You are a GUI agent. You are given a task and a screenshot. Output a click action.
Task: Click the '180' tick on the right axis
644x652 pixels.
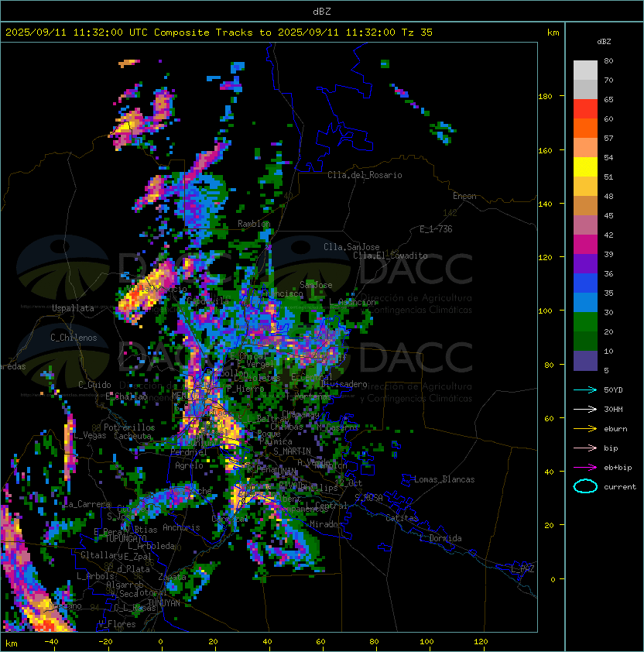[x=545, y=97]
